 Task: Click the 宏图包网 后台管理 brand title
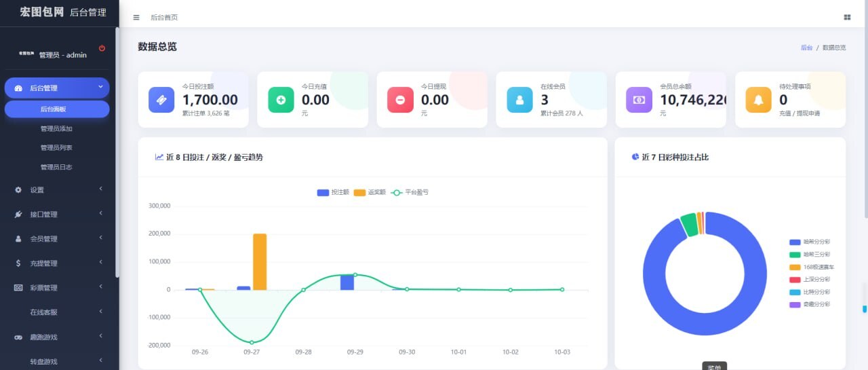click(63, 12)
